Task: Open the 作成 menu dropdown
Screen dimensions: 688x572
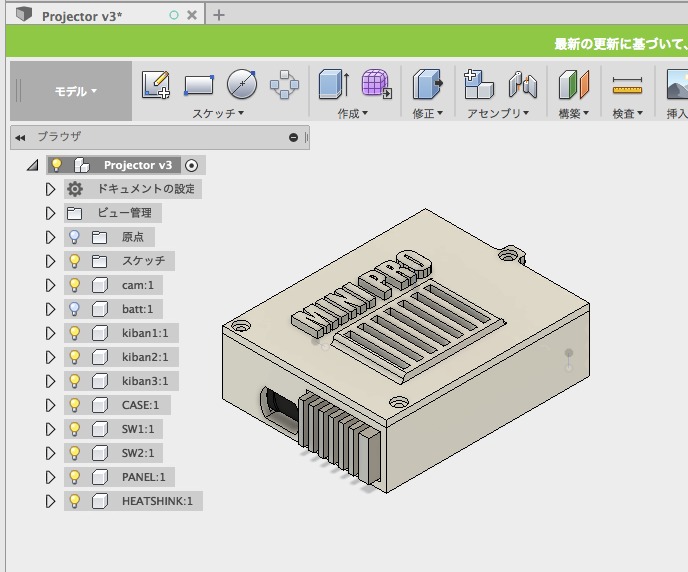Action: point(352,114)
